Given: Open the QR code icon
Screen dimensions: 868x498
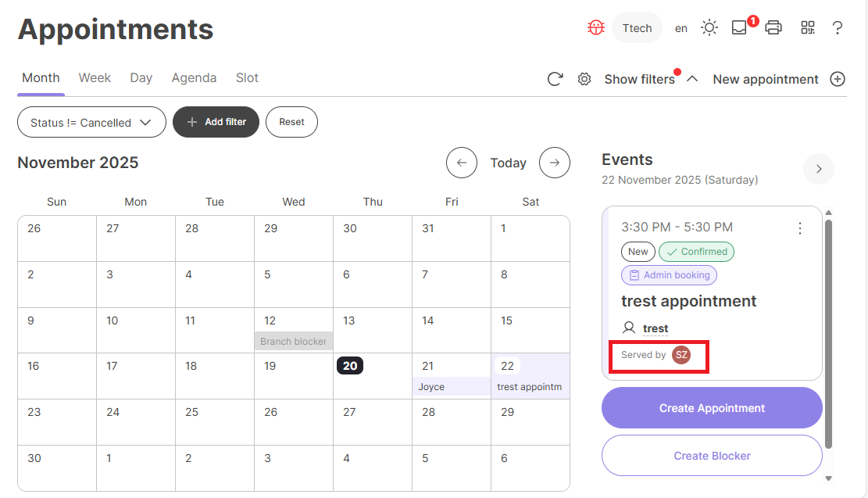Looking at the screenshot, I should pos(808,28).
